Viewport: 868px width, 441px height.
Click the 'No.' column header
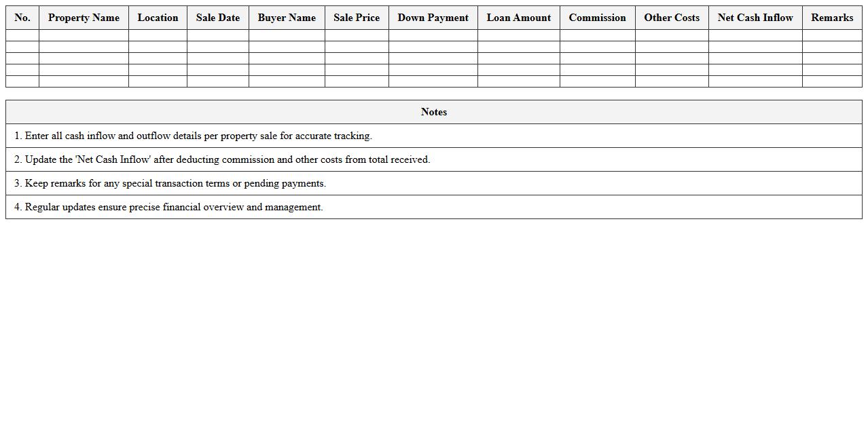click(22, 18)
